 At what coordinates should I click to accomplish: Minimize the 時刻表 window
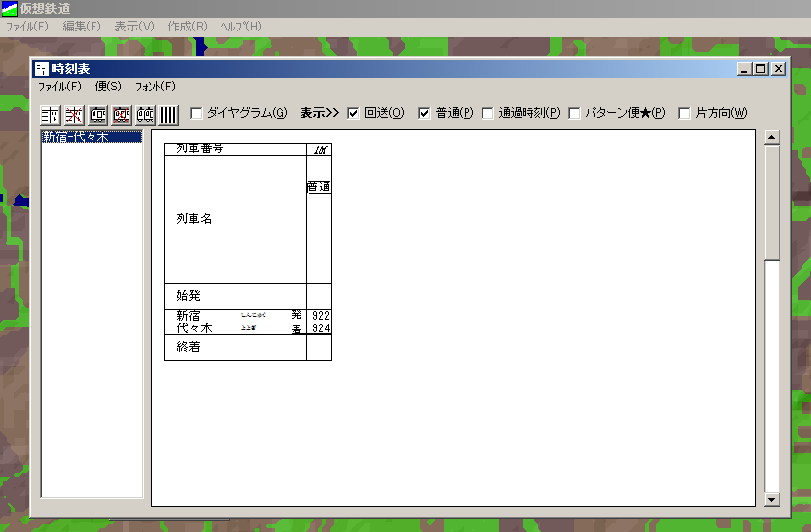(x=744, y=69)
